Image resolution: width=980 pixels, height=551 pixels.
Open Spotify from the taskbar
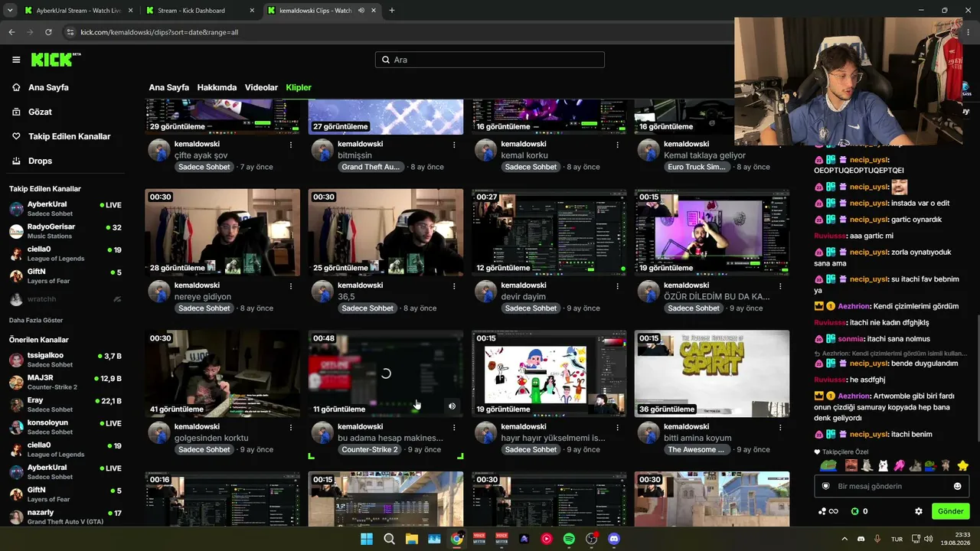point(569,539)
